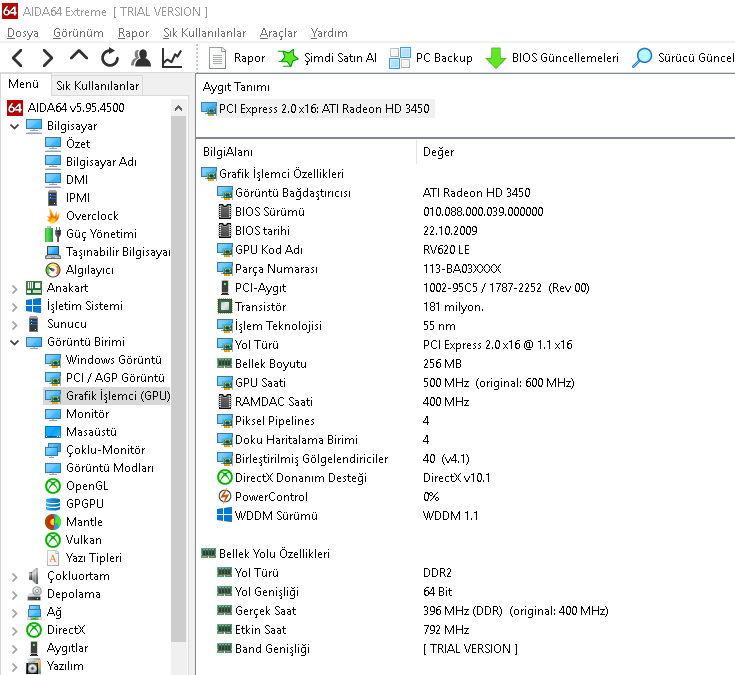Click the up-level arrow icon
This screenshot has width=735, height=675.
click(80, 57)
